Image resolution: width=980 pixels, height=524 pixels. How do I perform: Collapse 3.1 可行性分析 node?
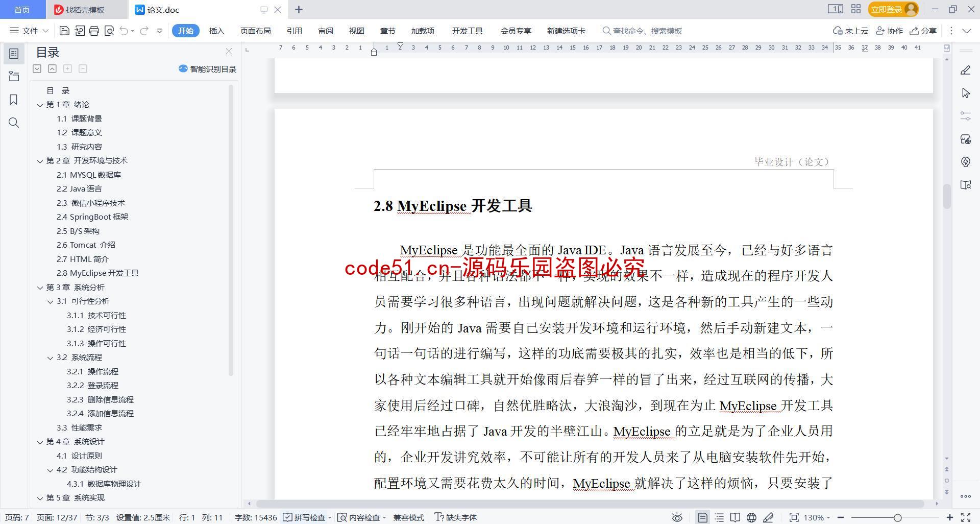(x=50, y=301)
